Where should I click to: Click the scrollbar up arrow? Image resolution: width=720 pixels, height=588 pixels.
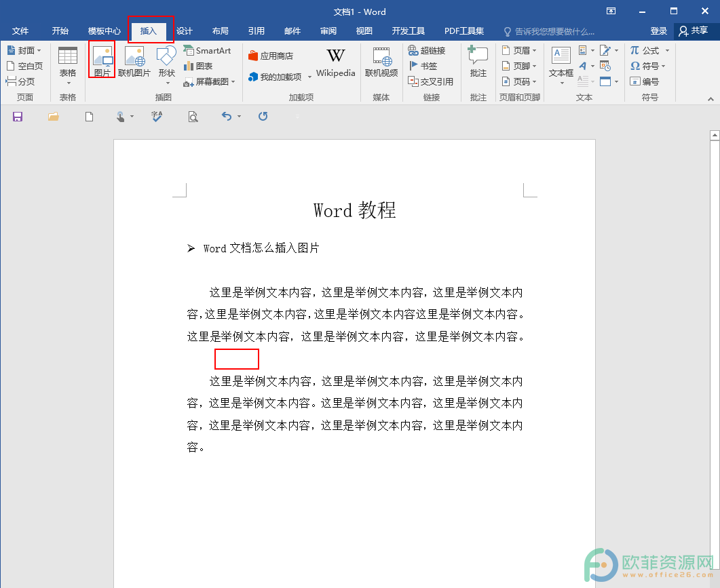pos(715,135)
